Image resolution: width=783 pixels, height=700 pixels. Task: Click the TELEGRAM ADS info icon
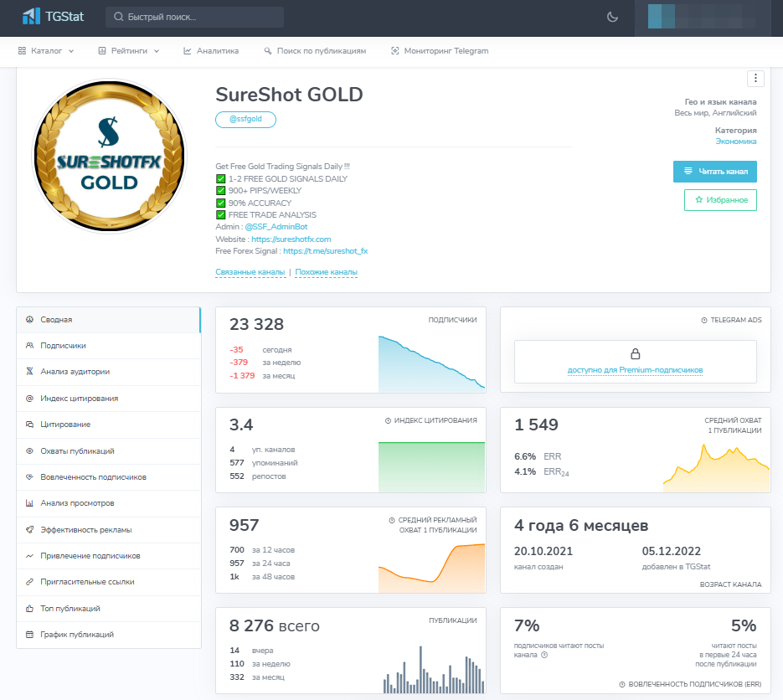(x=704, y=320)
